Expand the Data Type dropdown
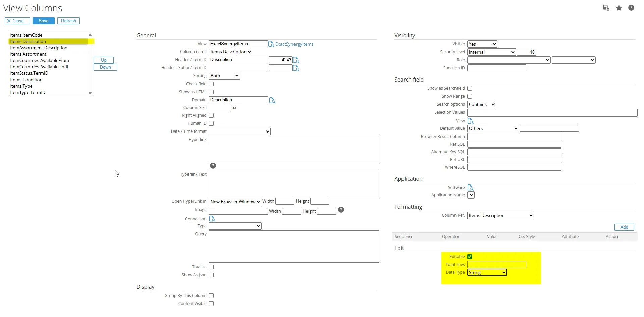Screen dimensions: 644x317 (487, 273)
